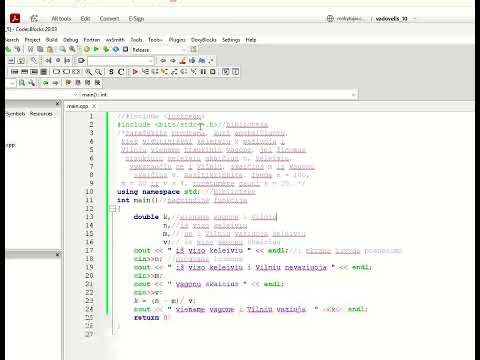Switch to the Resources panel tab
The image size is (480, 360).
(41, 114)
